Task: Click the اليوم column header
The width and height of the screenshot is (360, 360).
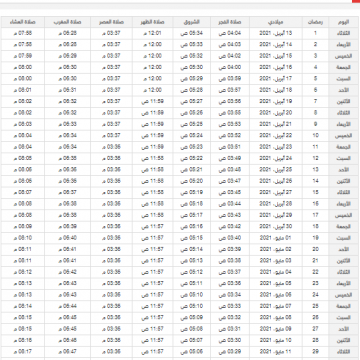Action: 343,22
